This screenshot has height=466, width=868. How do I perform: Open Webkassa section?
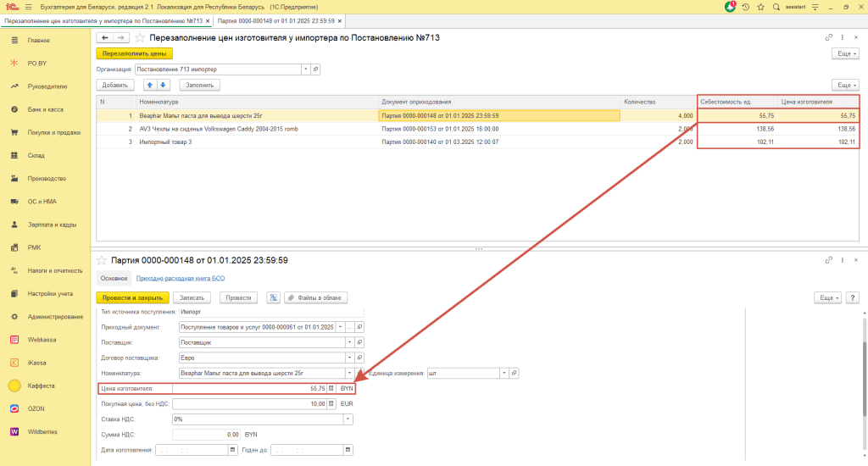[x=42, y=340]
